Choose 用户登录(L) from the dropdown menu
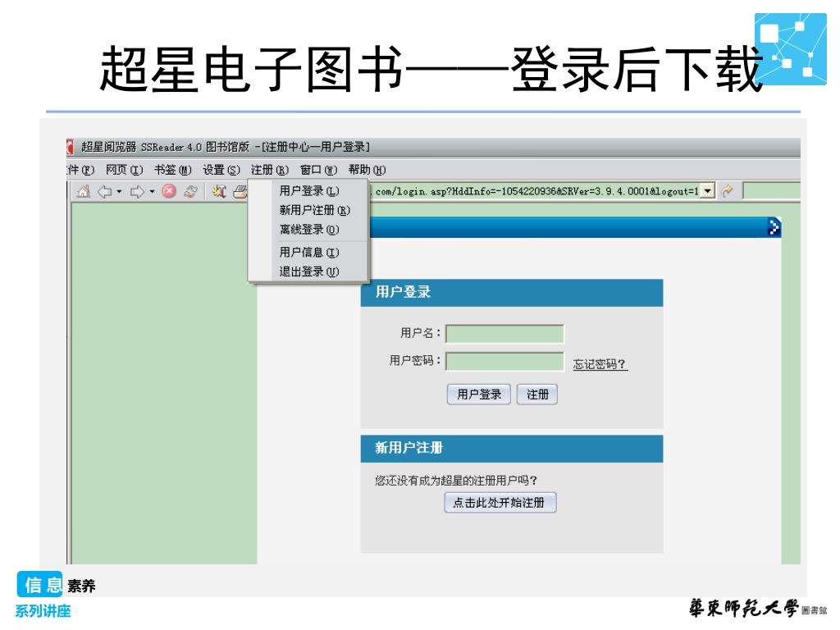 coord(309,190)
